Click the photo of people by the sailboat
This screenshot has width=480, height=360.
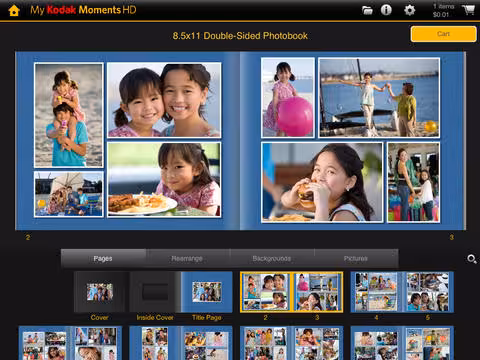point(379,97)
